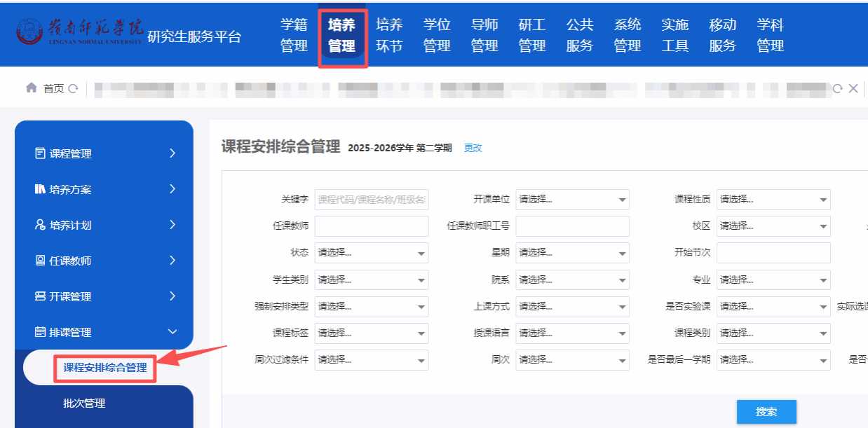Open the 课程性质 dropdown
Image resolution: width=868 pixels, height=428 pixels.
pyautogui.click(x=773, y=200)
